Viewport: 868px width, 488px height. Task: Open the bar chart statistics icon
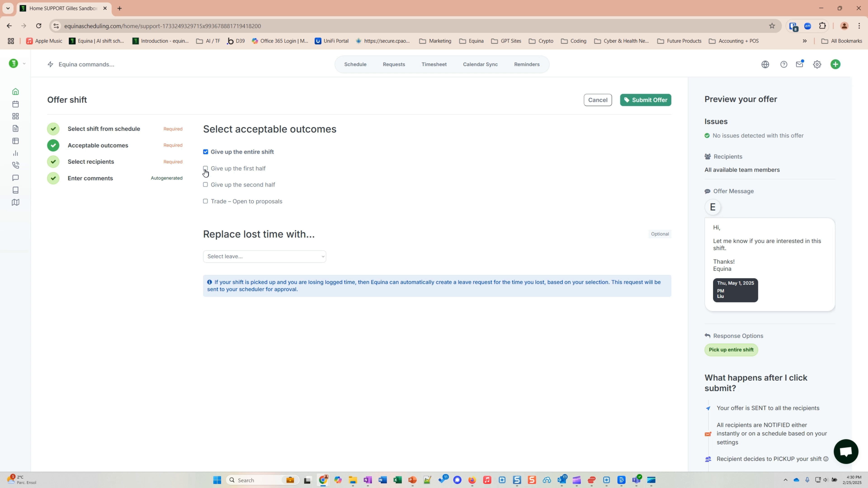16,153
